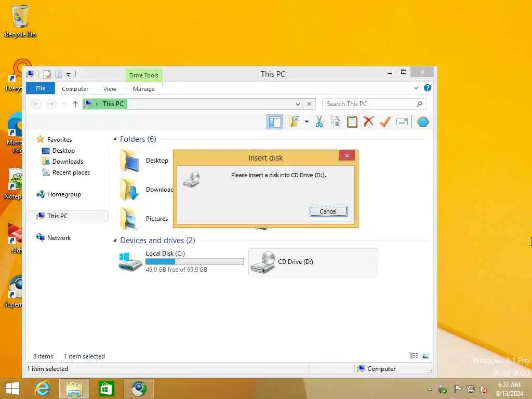Click the address bar stop X button
This screenshot has height=399, width=532.
309,104
